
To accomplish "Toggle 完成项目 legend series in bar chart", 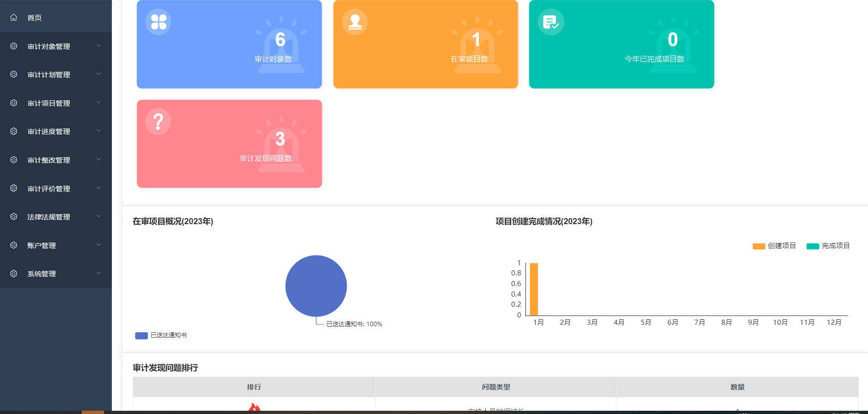I will 828,246.
